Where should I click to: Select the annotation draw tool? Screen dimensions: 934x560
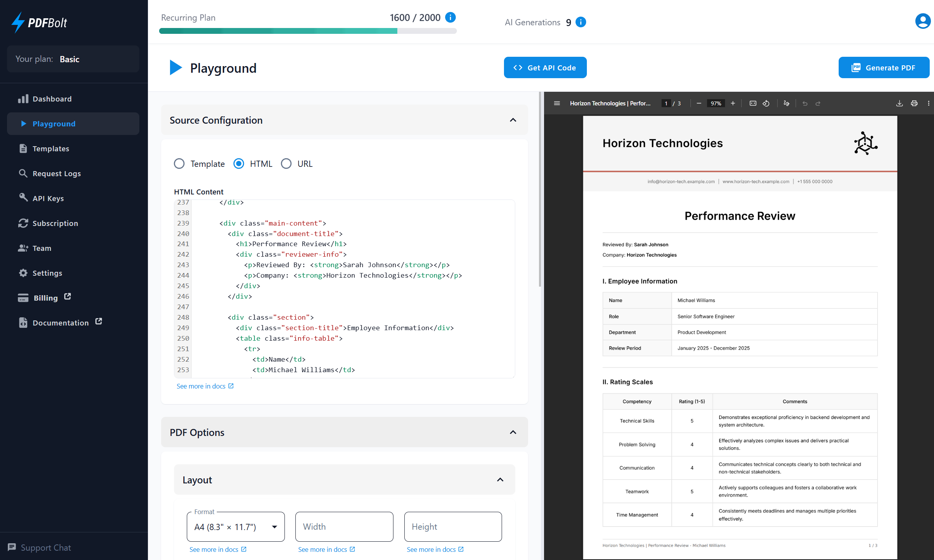pyautogui.click(x=787, y=103)
